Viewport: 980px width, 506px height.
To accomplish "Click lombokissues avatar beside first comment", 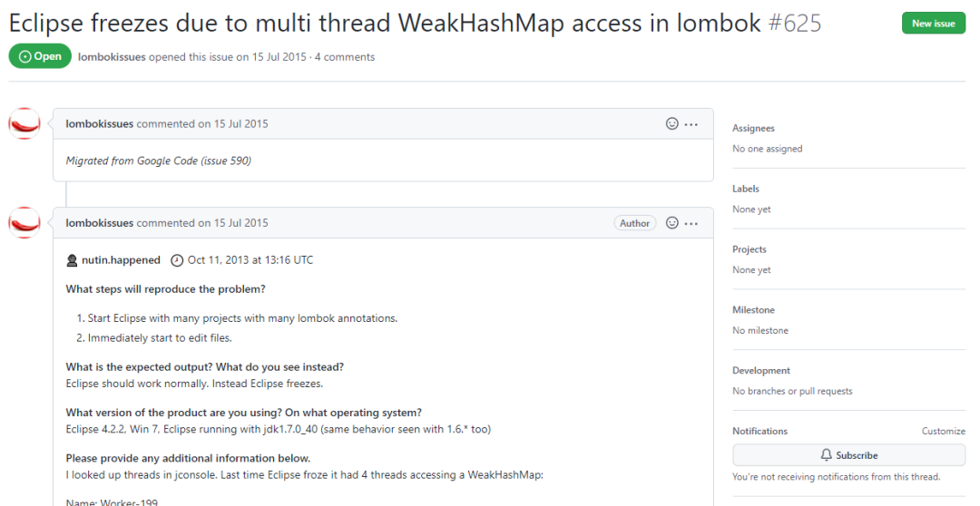I will (x=24, y=123).
